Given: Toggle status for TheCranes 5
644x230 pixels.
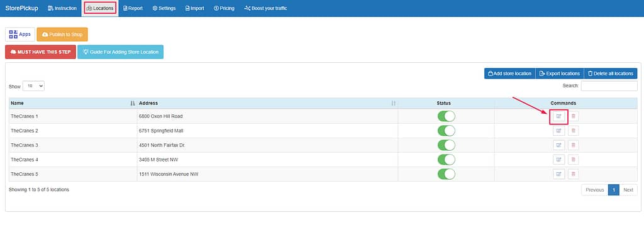Looking at the screenshot, I should (x=447, y=173).
